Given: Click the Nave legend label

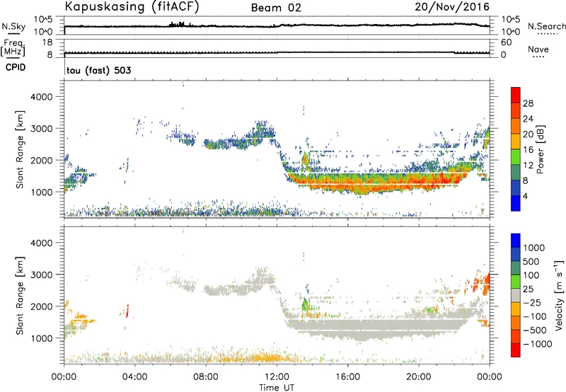Looking at the screenshot, I should (x=538, y=50).
